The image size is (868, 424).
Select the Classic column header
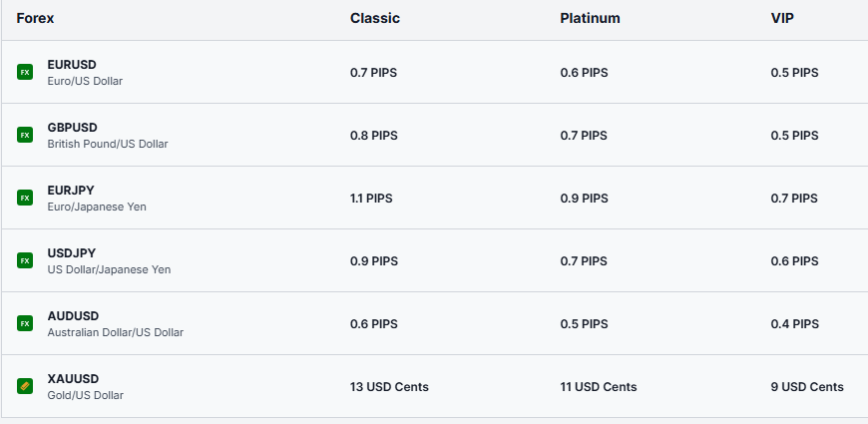point(375,18)
